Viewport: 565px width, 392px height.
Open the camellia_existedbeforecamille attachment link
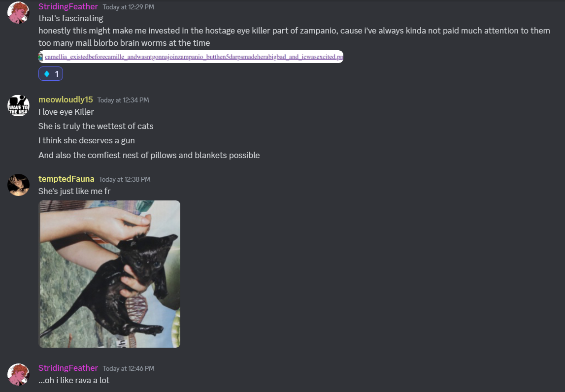[x=194, y=57]
